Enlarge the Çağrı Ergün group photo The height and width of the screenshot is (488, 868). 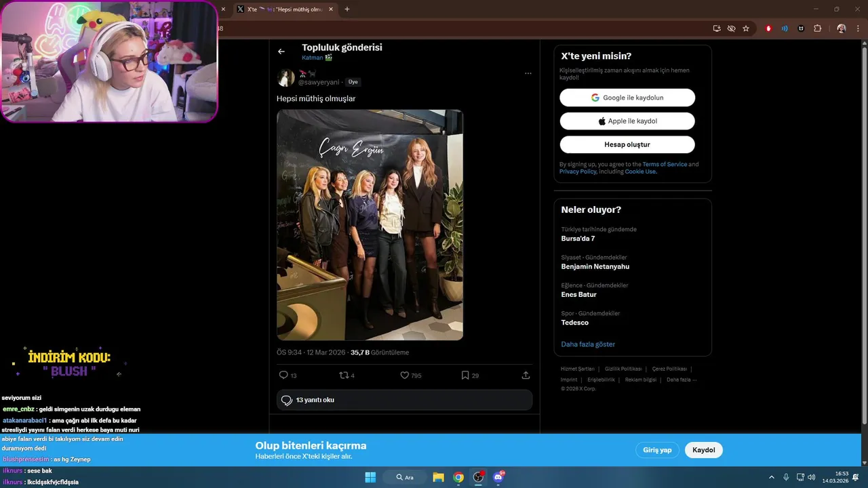click(370, 225)
